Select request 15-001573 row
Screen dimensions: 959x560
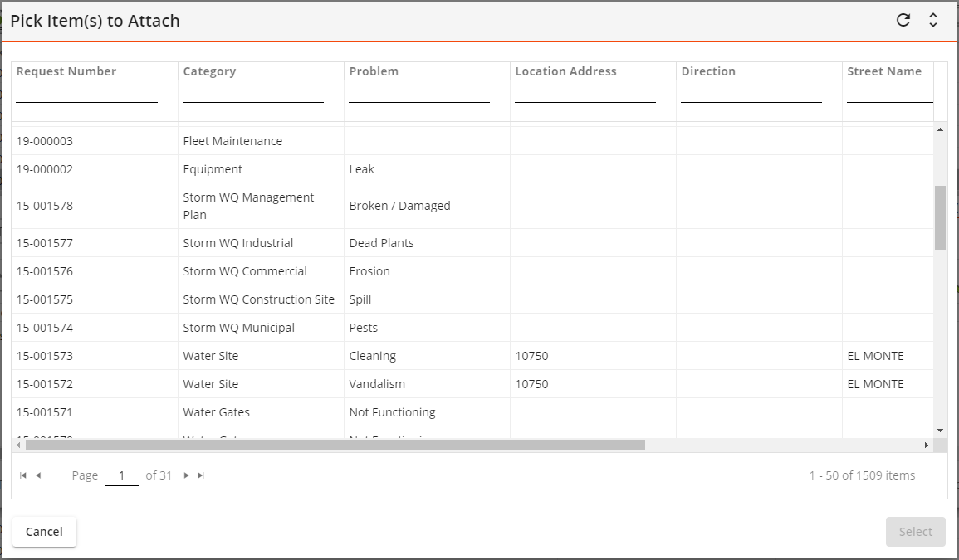(472, 355)
